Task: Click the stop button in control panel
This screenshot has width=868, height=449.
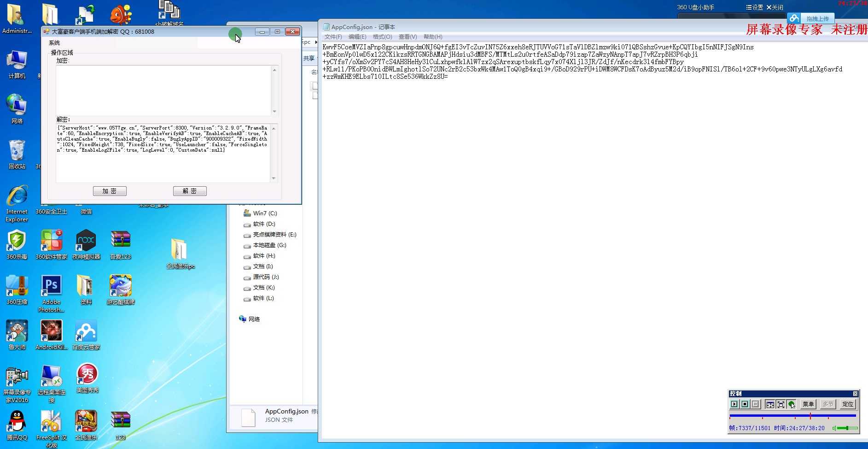Action: pyautogui.click(x=745, y=404)
